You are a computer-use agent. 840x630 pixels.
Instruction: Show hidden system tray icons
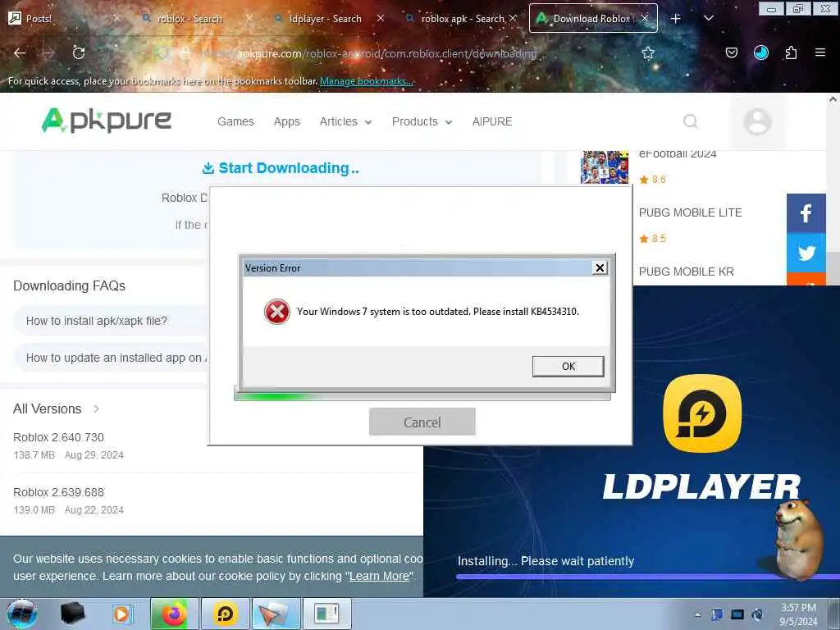(697, 614)
